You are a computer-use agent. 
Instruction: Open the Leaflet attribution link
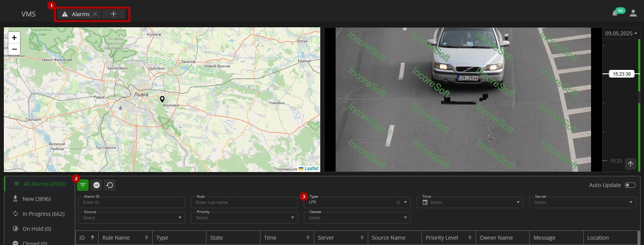pyautogui.click(x=311, y=169)
